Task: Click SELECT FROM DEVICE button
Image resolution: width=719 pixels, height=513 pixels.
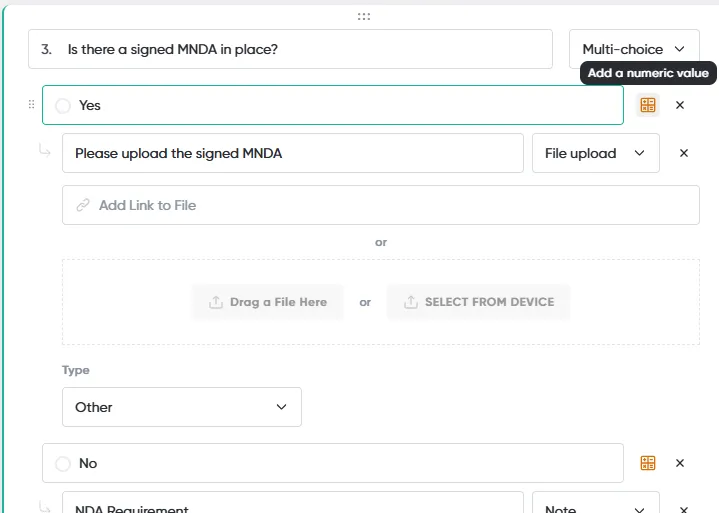Action: coord(478,302)
